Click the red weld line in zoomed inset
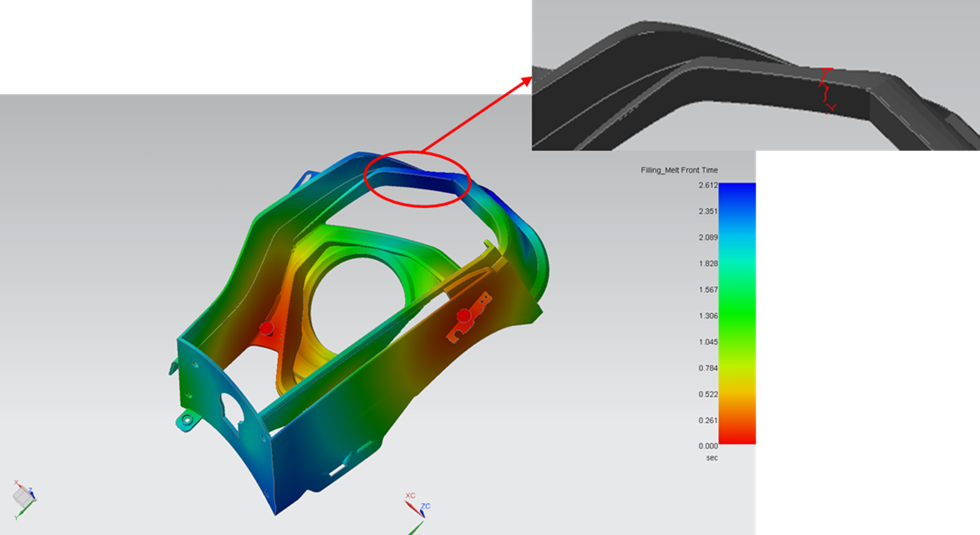The width and height of the screenshot is (980, 535). point(827,90)
